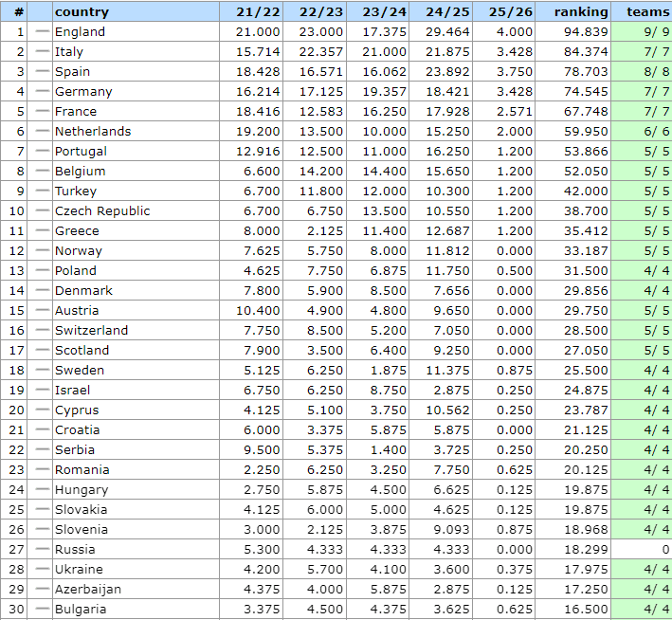Viewport: 672px width, 620px height.
Task: Click the no-change dash icon beside Bulgaria
Action: coord(42,609)
